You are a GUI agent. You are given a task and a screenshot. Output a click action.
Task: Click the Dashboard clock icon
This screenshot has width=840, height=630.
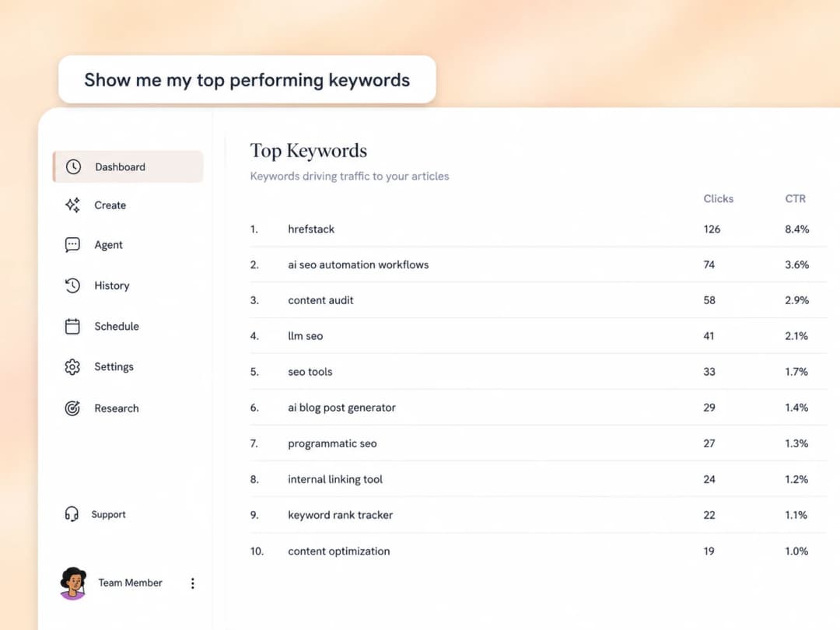tap(73, 166)
